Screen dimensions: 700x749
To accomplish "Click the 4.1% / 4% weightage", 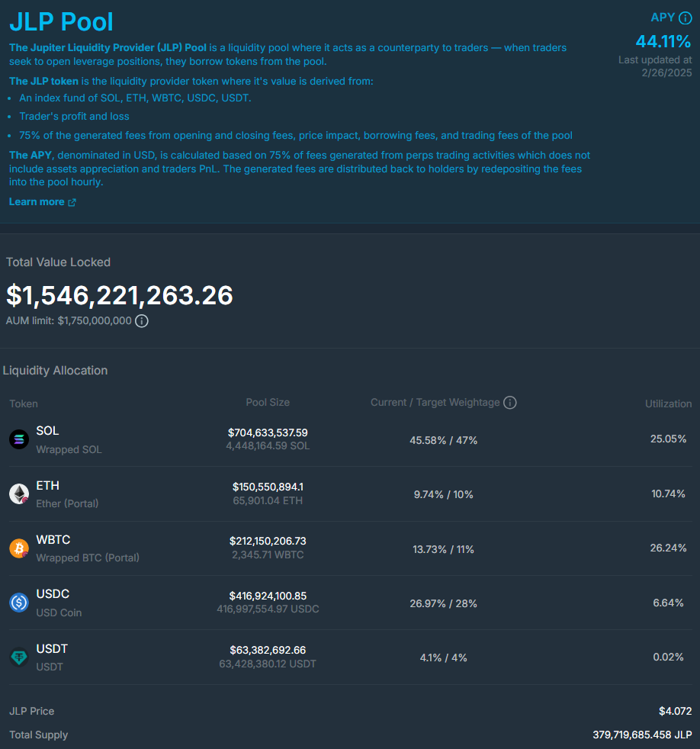I will point(444,658).
